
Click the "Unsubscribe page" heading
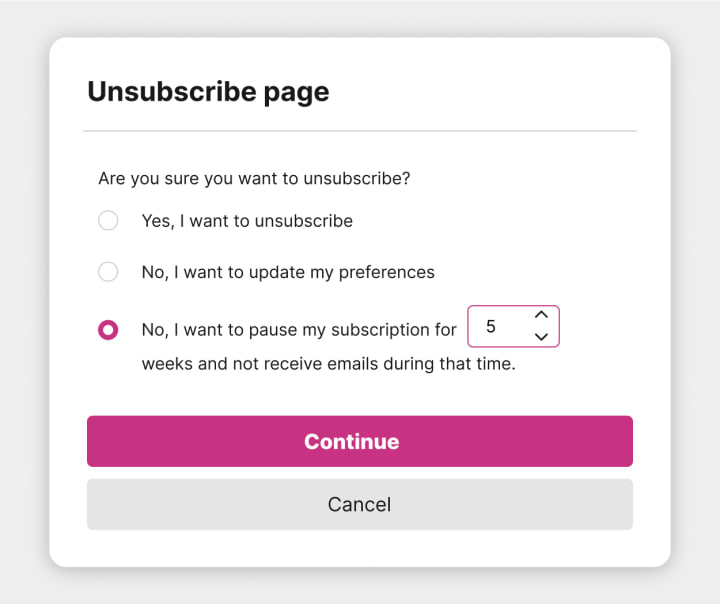click(208, 92)
